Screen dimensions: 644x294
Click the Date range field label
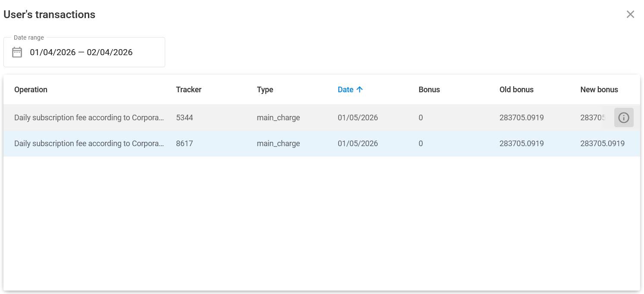[x=28, y=38]
